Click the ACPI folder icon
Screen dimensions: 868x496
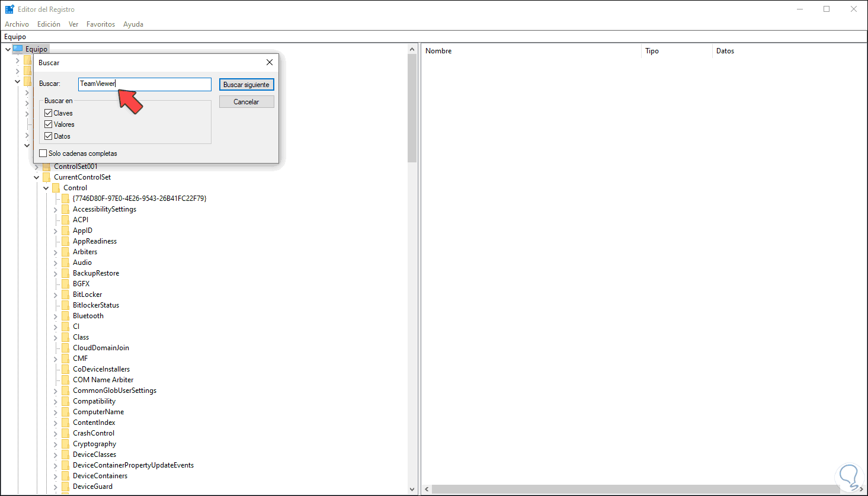66,220
